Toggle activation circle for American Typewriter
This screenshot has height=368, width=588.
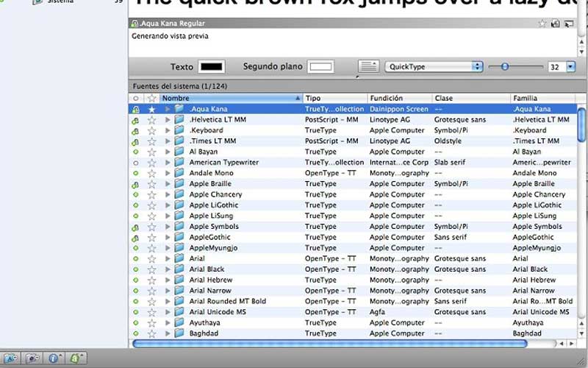tap(136, 163)
